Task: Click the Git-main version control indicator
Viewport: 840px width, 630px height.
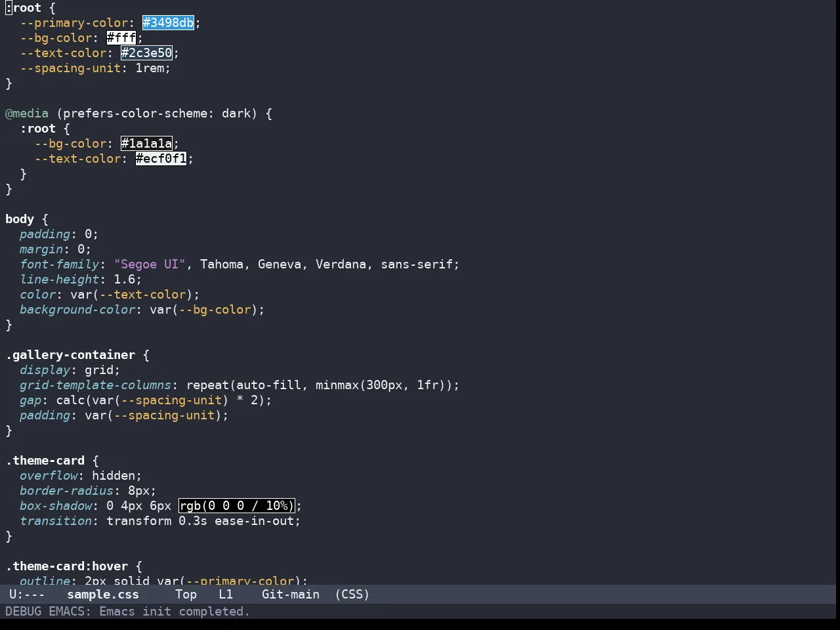Action: [x=291, y=595]
